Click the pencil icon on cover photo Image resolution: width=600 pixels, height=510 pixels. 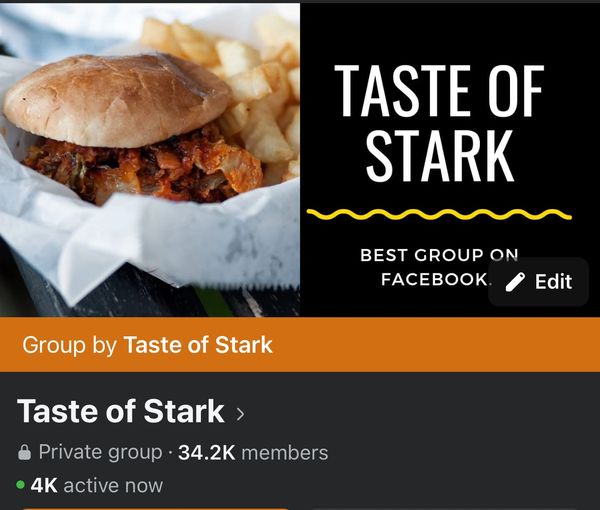coord(515,282)
